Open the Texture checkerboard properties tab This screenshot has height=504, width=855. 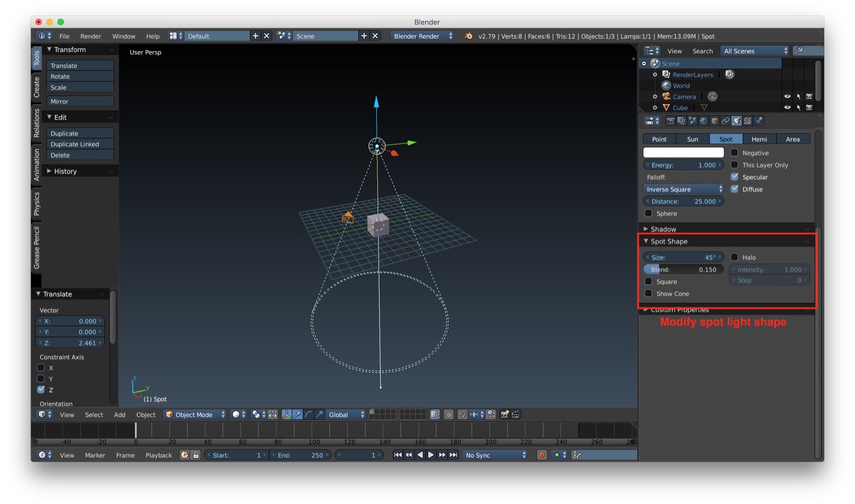coord(747,121)
